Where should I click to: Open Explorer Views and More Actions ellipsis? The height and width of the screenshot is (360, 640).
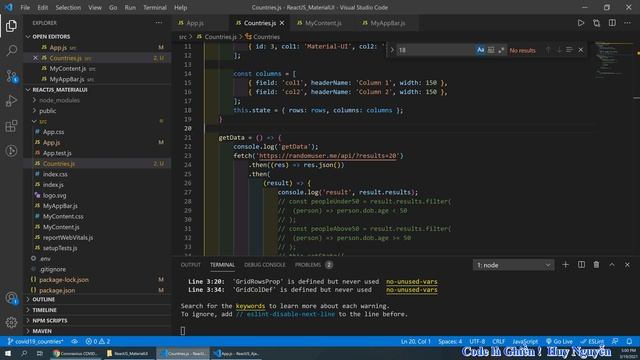click(159, 23)
